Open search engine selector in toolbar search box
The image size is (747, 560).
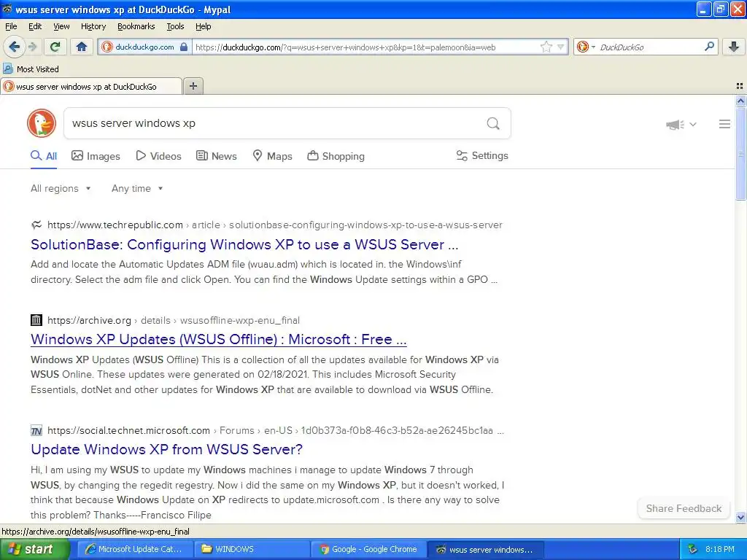[586, 47]
